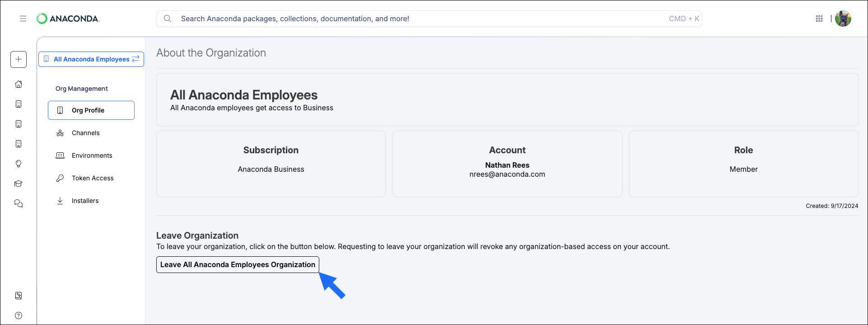Image resolution: width=868 pixels, height=325 pixels.
Task: Click the CMD + K shortcut hint
Action: tap(684, 19)
